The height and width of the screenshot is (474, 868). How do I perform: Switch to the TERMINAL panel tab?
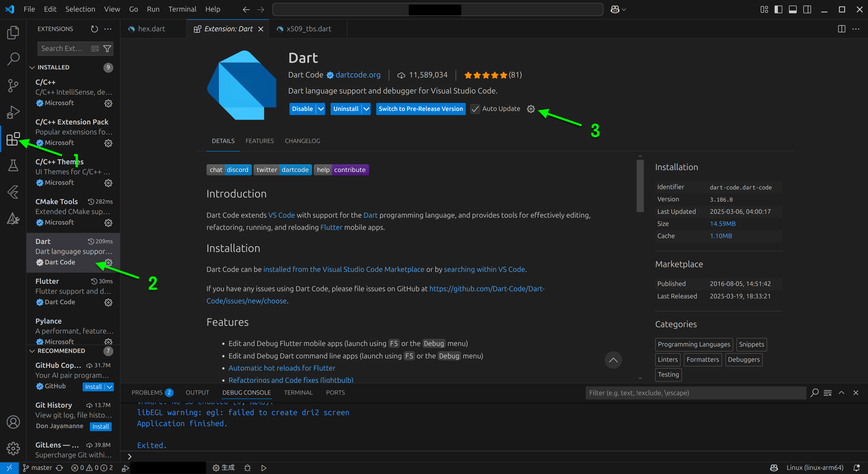[x=298, y=393]
